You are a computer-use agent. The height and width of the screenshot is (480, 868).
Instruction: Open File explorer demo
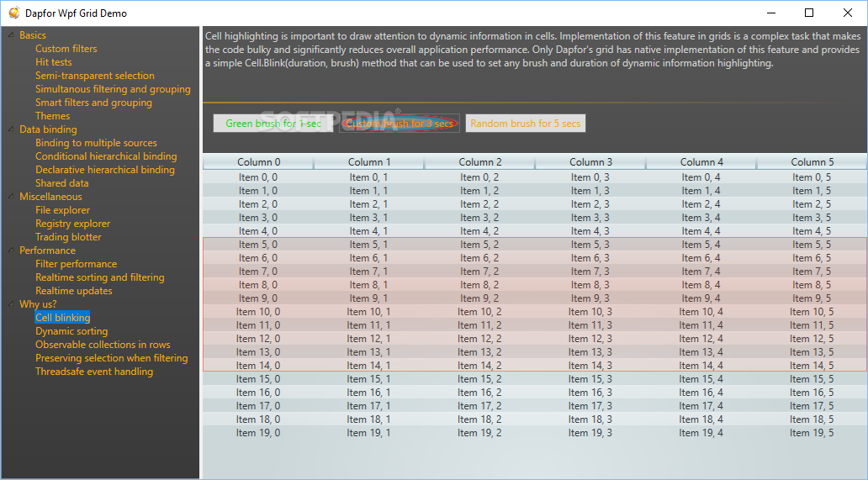pyautogui.click(x=62, y=210)
